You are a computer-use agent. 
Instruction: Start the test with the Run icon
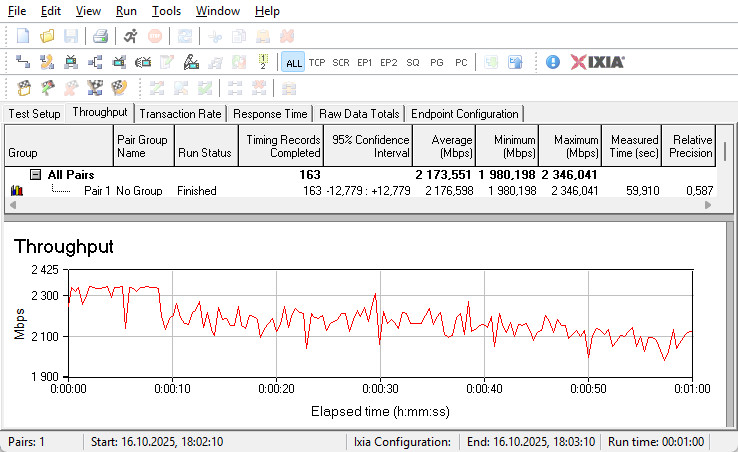[x=131, y=36]
